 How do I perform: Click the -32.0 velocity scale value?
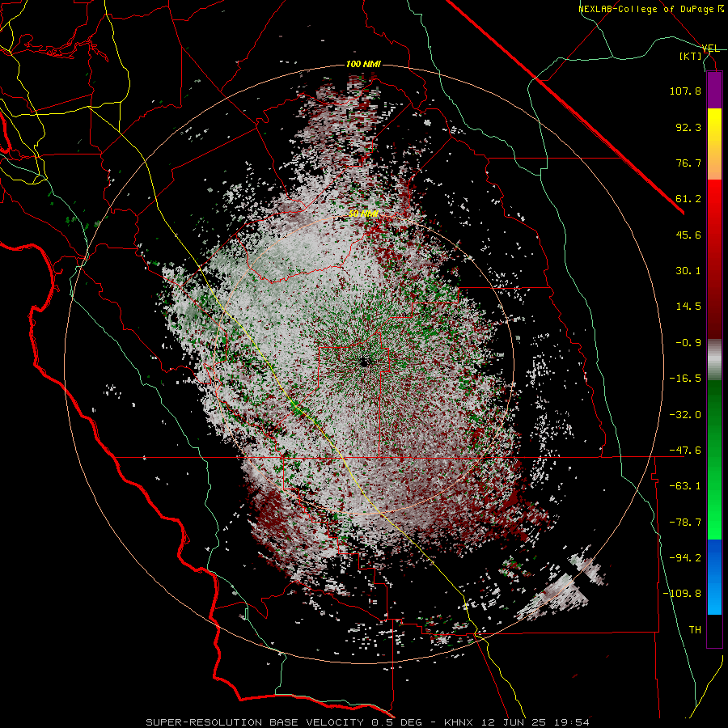(685, 415)
